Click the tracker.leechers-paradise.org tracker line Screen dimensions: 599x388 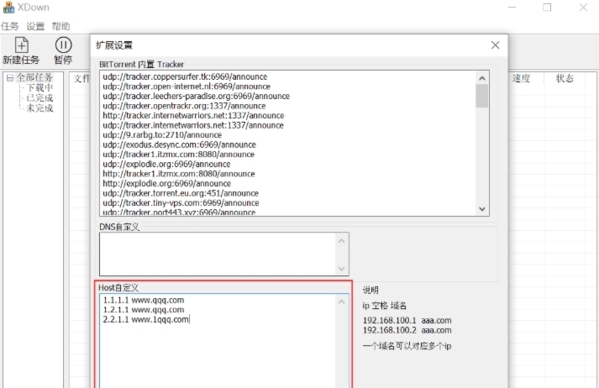tap(196, 96)
